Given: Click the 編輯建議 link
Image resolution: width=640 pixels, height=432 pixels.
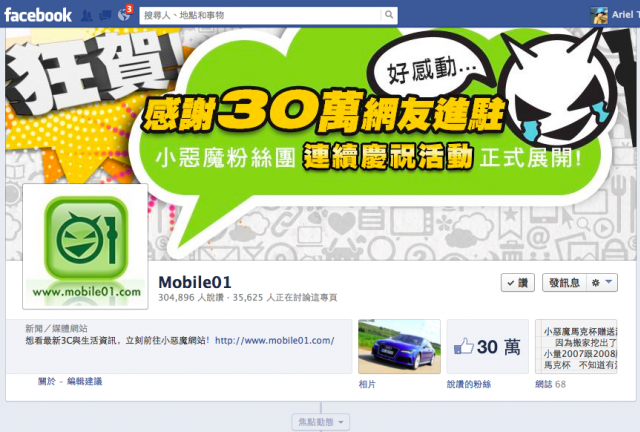Looking at the screenshot, I should pos(84,381).
